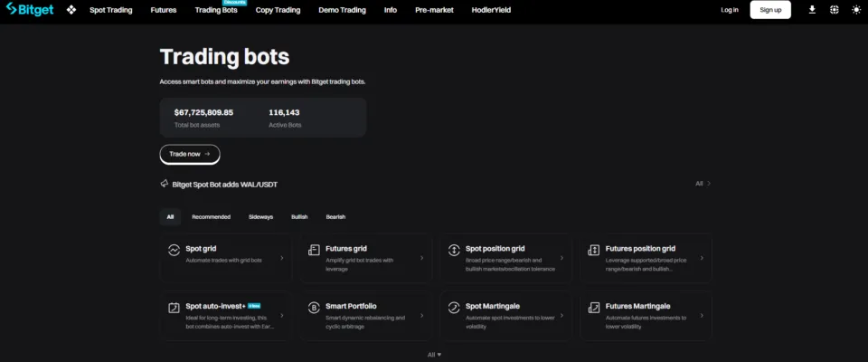The width and height of the screenshot is (868, 362).
Task: Select the Bullish filter tab
Action: coord(299,217)
